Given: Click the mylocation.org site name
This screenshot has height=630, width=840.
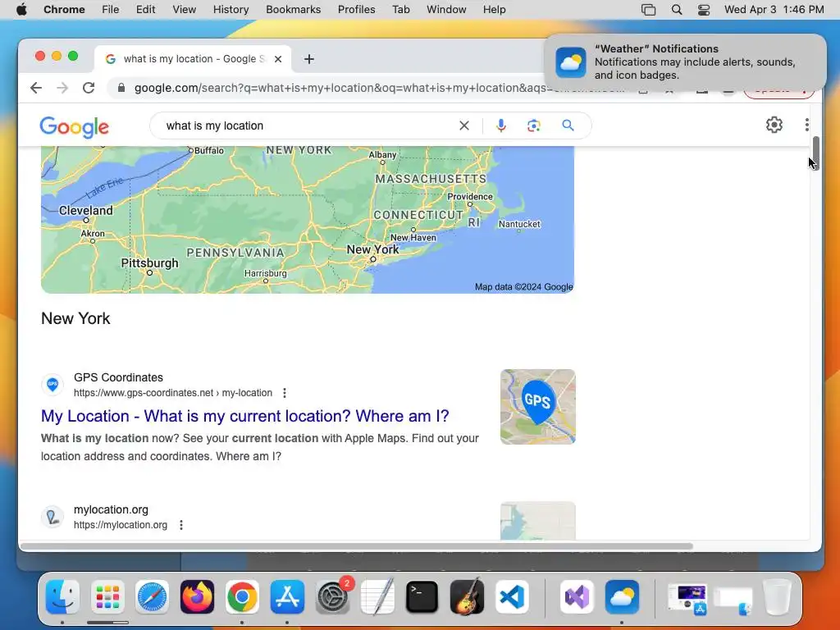Looking at the screenshot, I should 111,509.
